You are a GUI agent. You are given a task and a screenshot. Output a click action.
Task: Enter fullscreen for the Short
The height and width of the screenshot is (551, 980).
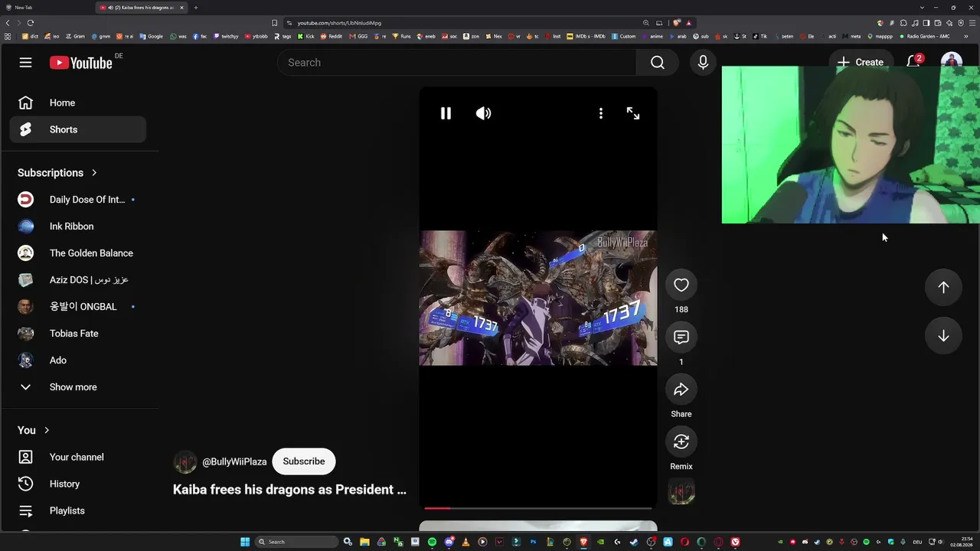[x=633, y=113]
